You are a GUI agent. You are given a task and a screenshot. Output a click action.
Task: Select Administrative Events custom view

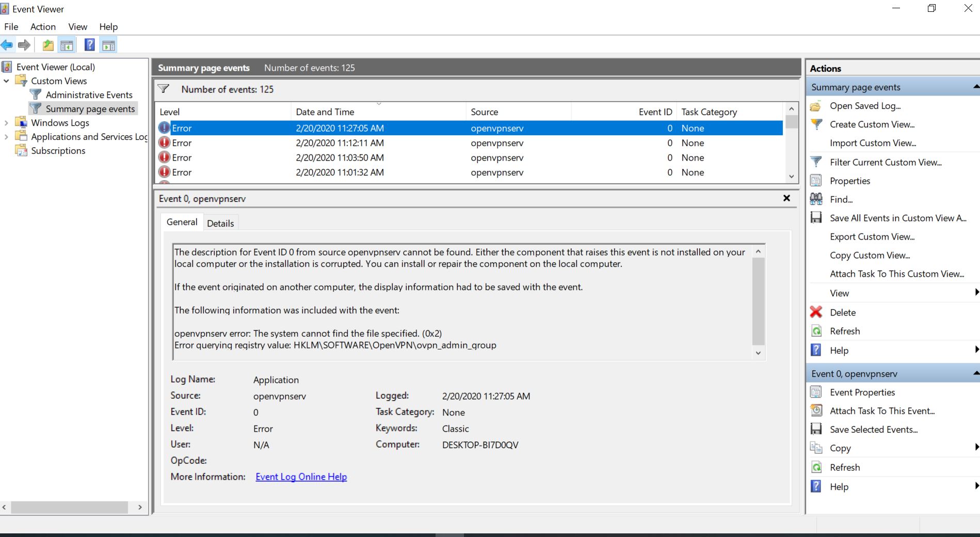[x=89, y=95]
